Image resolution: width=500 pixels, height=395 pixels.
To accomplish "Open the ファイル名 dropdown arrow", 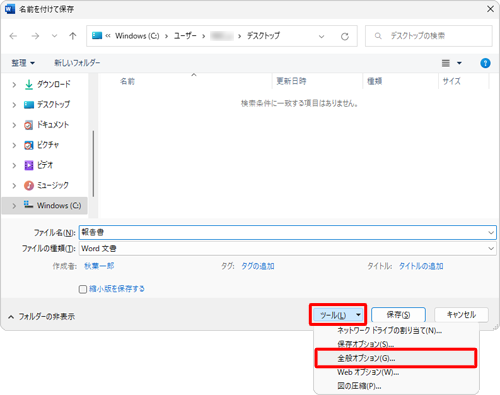I will point(491,233).
